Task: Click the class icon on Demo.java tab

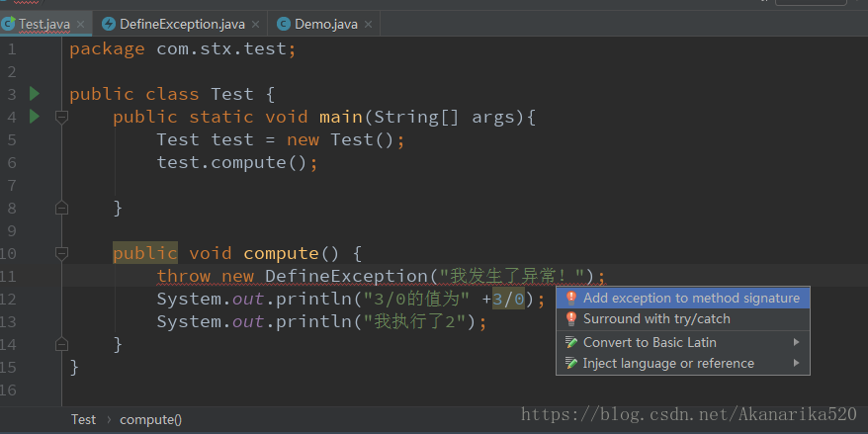Action: point(285,24)
